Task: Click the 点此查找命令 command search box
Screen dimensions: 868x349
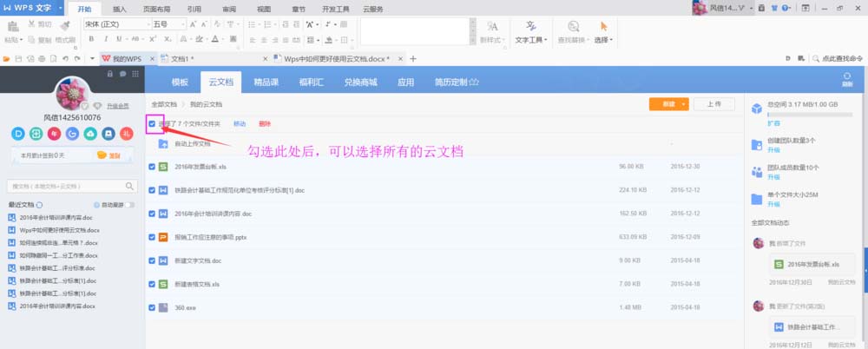Action: 837,59
